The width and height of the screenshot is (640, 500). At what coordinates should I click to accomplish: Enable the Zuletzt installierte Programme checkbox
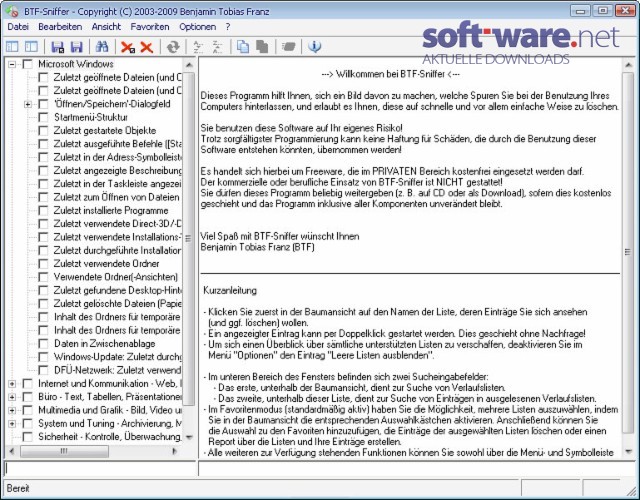tap(43, 211)
